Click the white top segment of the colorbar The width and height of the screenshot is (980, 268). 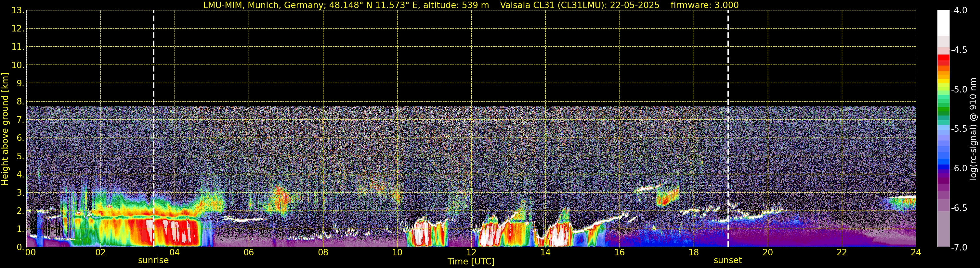tap(944, 23)
